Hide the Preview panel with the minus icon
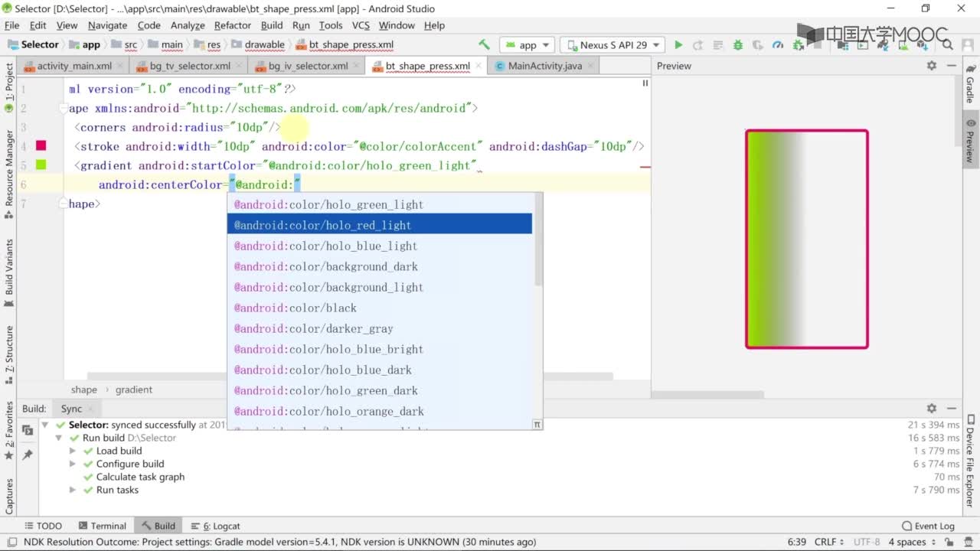This screenshot has height=551, width=980. (952, 66)
